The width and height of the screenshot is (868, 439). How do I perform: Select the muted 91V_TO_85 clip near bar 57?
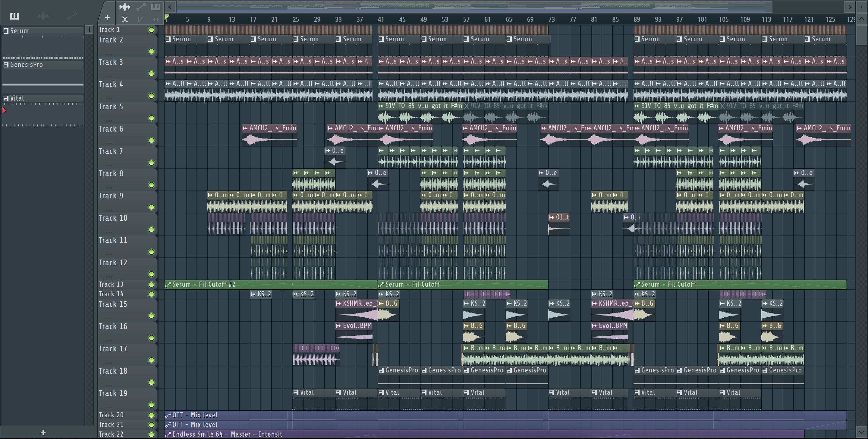pyautogui.click(x=505, y=113)
